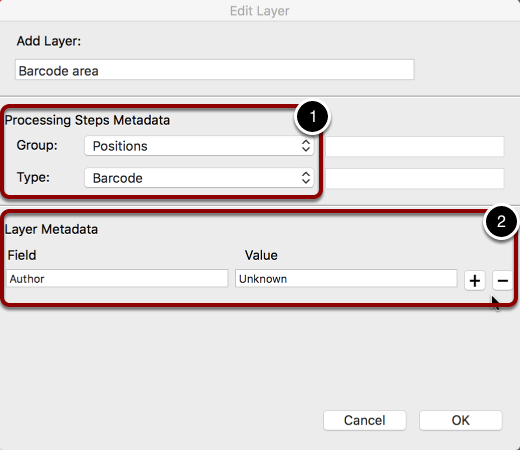Open the Type dropdown showing Barcode
The height and width of the screenshot is (450, 520).
click(199, 178)
